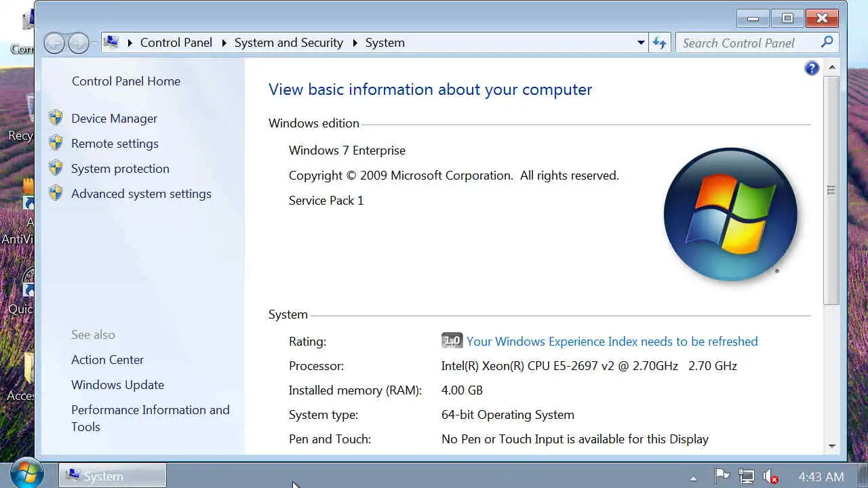The height and width of the screenshot is (488, 868).
Task: Click the vertical scrollbar thumb
Action: click(831, 190)
